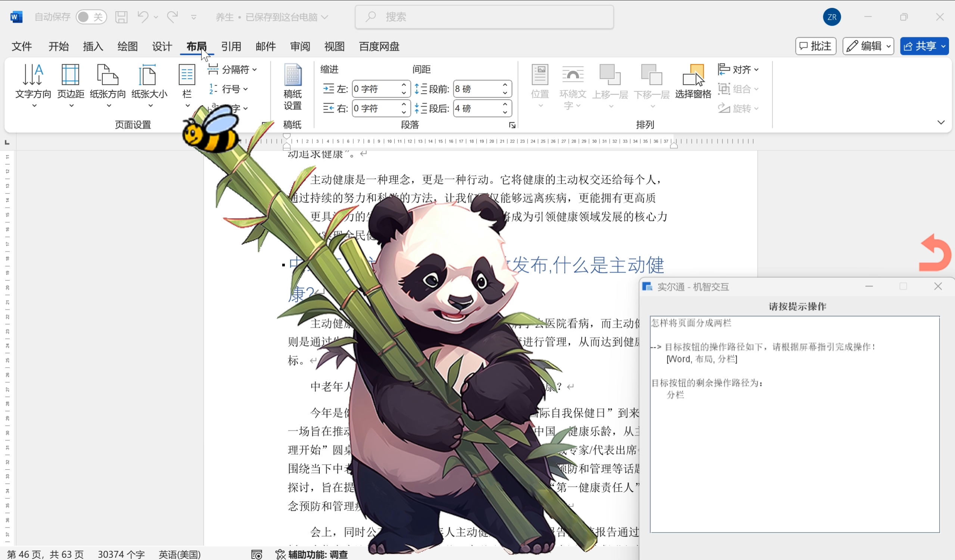This screenshot has height=560, width=955.
Task: Click the tab stop selector on ruler
Action: (x=7, y=142)
